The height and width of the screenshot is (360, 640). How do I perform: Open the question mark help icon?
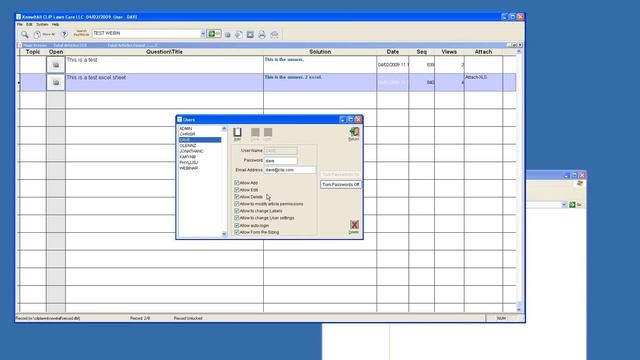pyautogui.click(x=64, y=35)
